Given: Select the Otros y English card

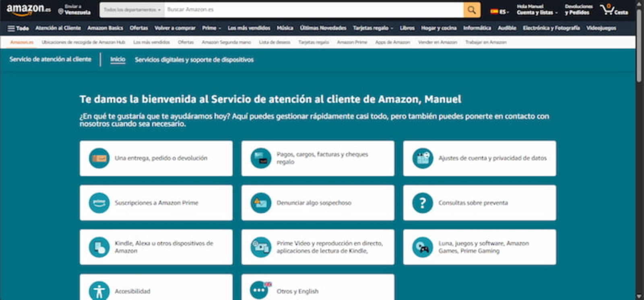Looking at the screenshot, I should (x=318, y=288).
